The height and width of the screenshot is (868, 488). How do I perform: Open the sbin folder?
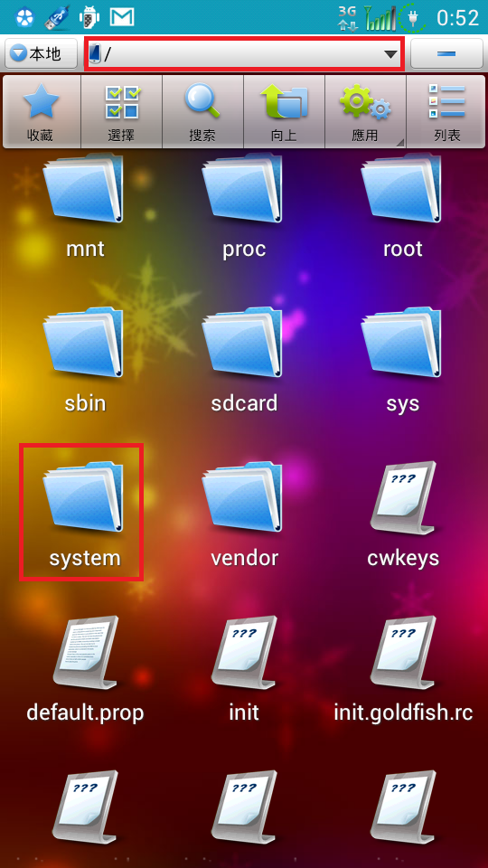pyautogui.click(x=85, y=361)
